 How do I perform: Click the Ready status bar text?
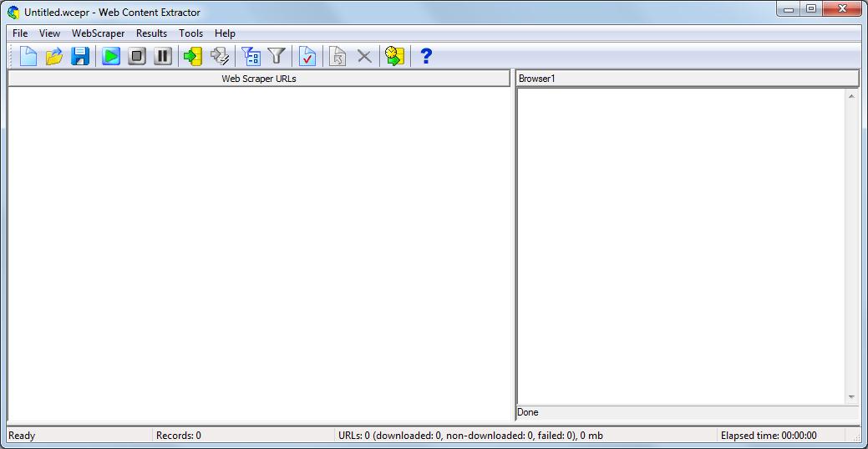click(21, 436)
